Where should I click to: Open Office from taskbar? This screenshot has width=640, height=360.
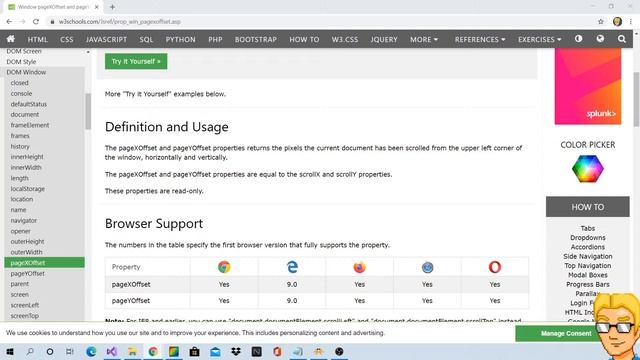click(x=277, y=351)
